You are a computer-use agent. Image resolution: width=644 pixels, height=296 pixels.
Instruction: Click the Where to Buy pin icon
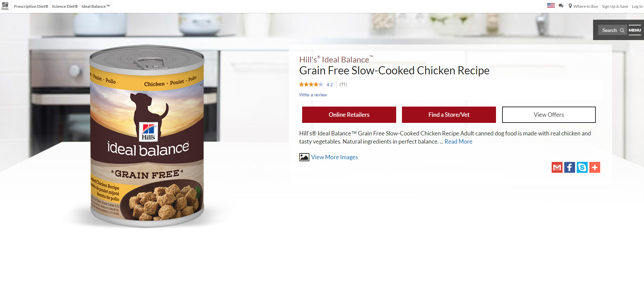(570, 6)
